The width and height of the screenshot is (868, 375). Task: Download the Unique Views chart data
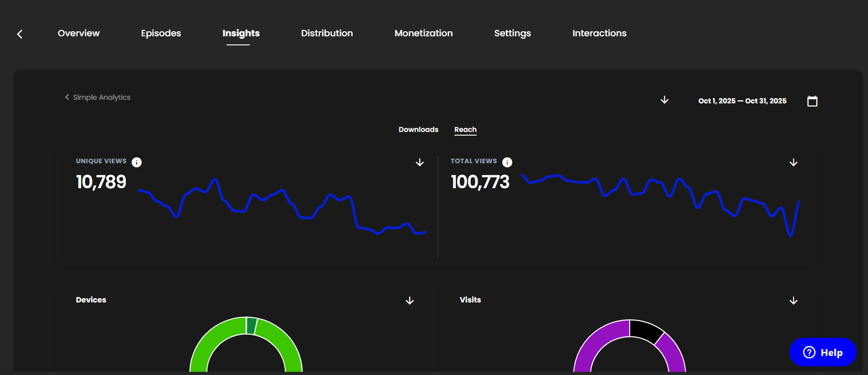point(420,162)
